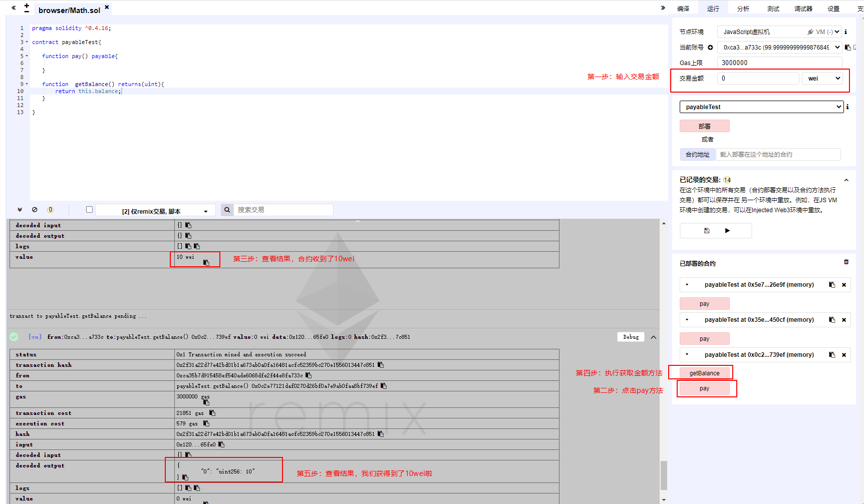Fold the getBalance function at line 9

click(x=27, y=84)
